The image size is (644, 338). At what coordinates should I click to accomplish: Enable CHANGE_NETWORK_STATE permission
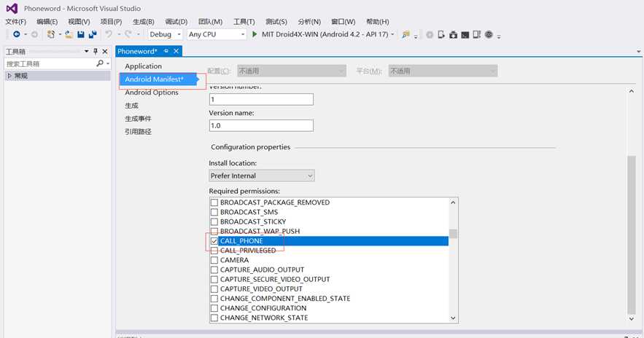pos(214,318)
